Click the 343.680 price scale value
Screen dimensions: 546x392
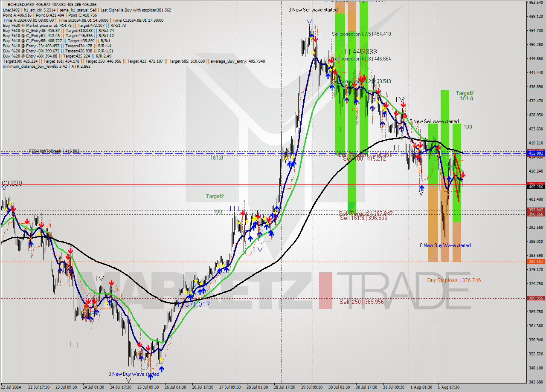pos(536,382)
